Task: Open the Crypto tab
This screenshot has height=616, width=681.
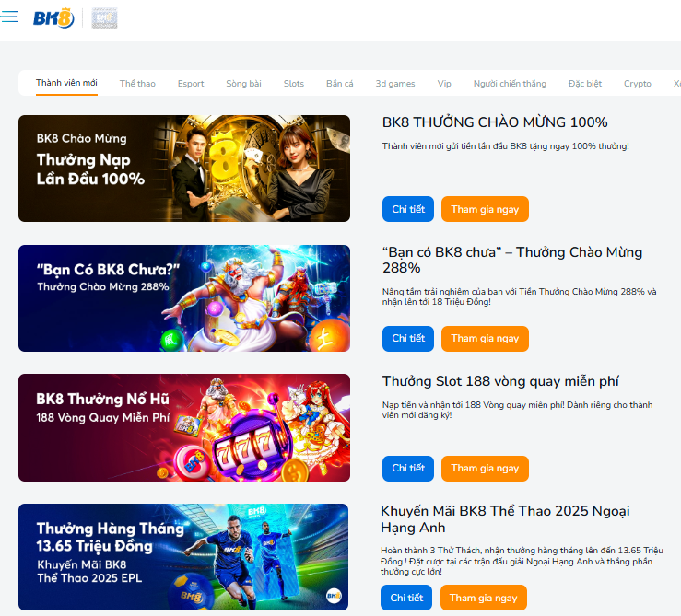Action: click(x=637, y=84)
